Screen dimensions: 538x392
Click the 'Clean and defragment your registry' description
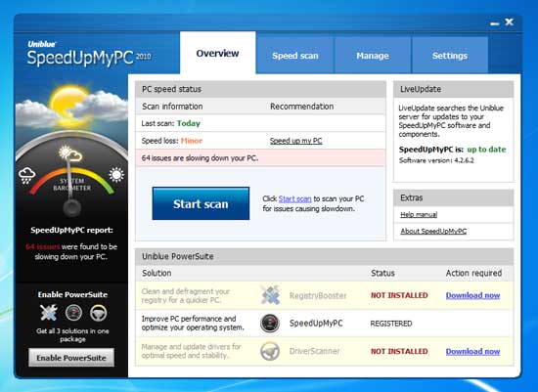[x=186, y=295]
